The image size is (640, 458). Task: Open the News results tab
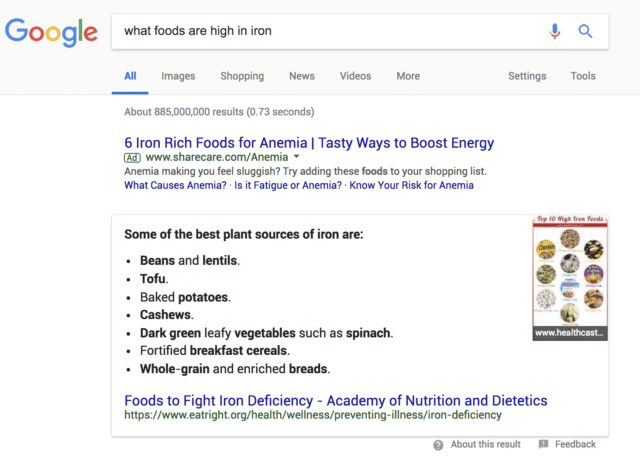[302, 76]
